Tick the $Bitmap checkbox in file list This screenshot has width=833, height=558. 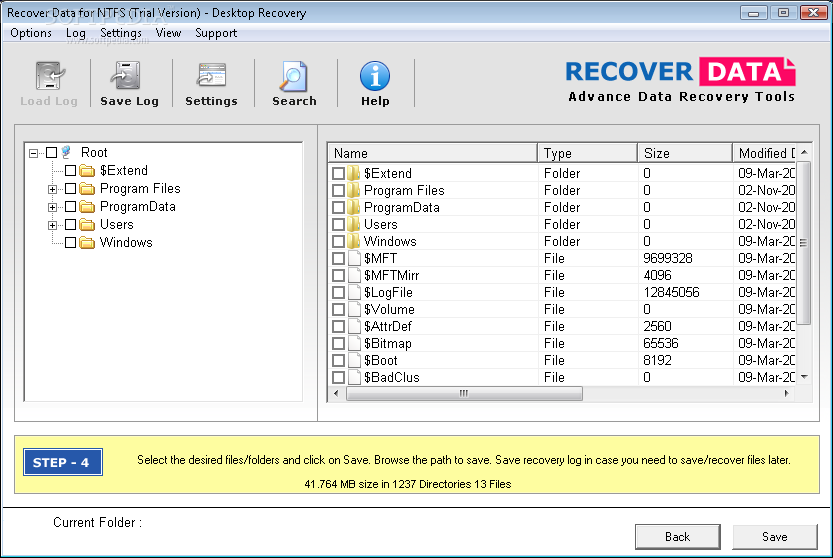[338, 344]
